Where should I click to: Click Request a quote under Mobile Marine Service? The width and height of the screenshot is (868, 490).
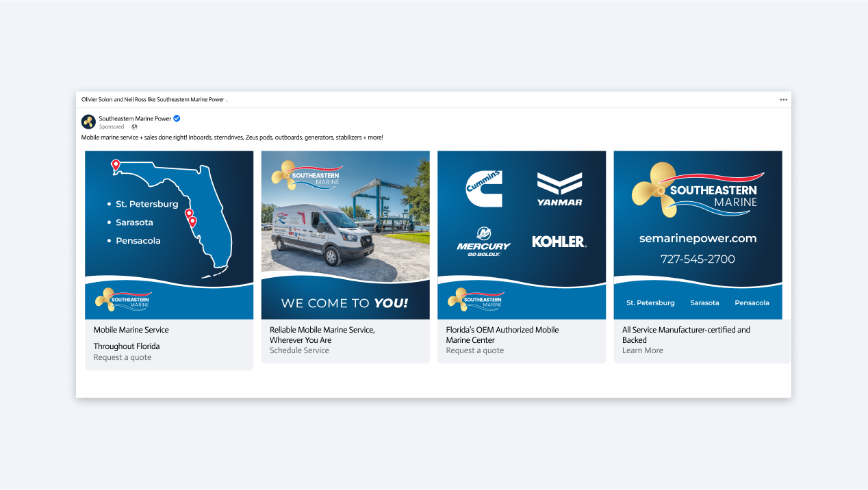click(x=123, y=357)
